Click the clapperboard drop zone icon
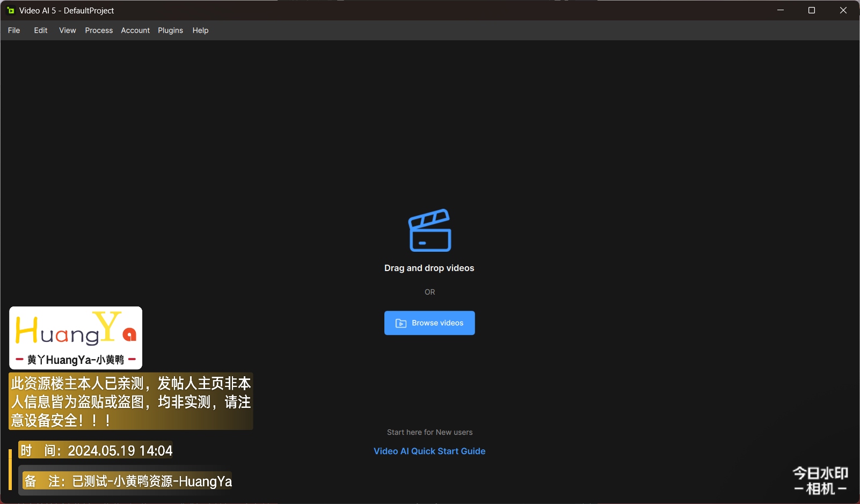Viewport: 860px width, 504px height. point(430,230)
